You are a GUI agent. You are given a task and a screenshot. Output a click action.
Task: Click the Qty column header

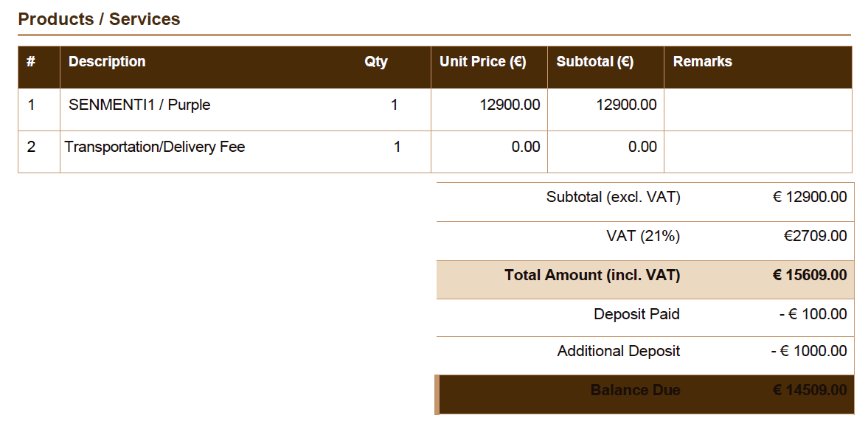point(376,61)
